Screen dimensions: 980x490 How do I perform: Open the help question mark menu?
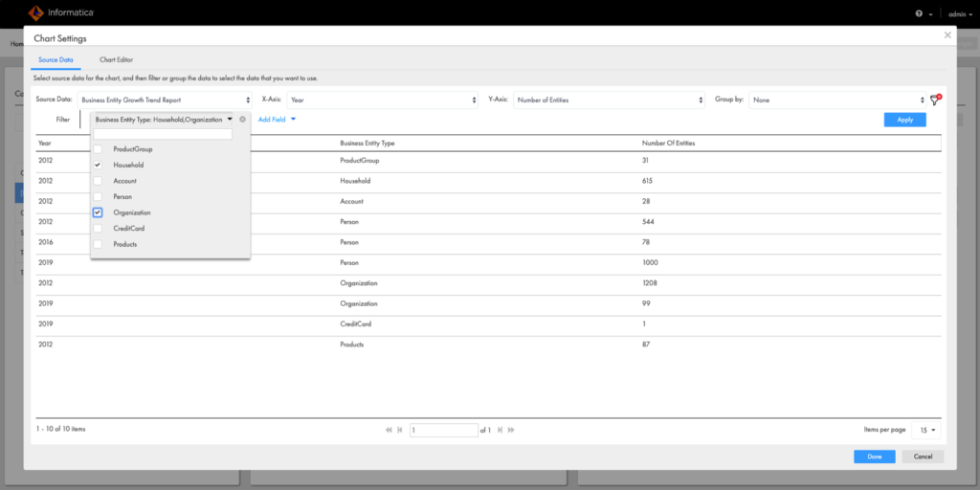(x=920, y=14)
